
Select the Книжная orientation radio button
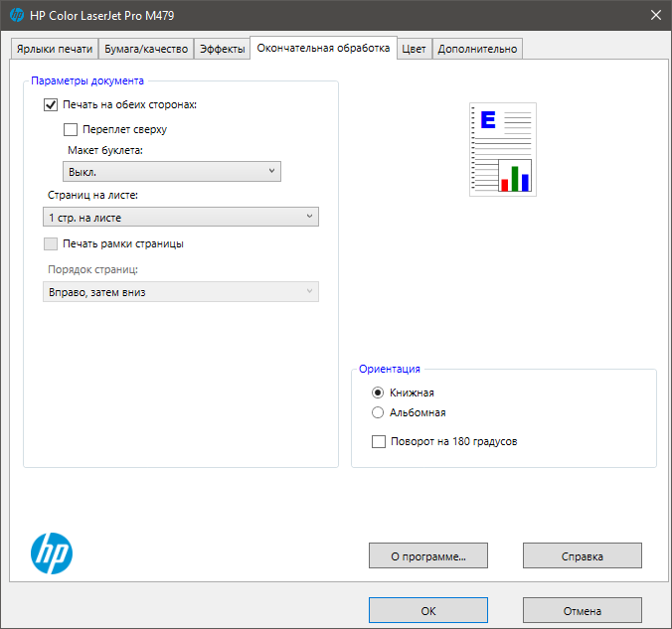coord(378,393)
